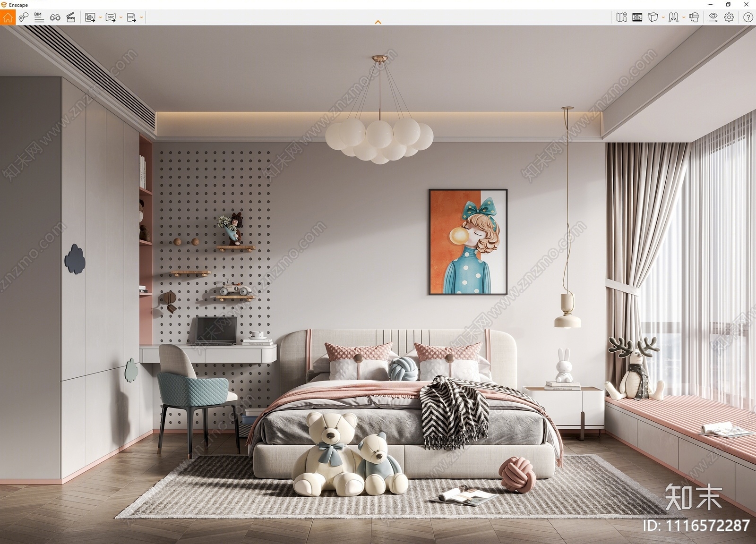
Task: Open General Settings gear
Action: tap(729, 17)
